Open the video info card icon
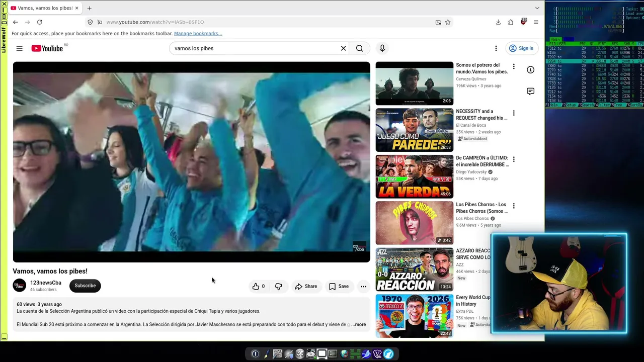 click(530, 70)
